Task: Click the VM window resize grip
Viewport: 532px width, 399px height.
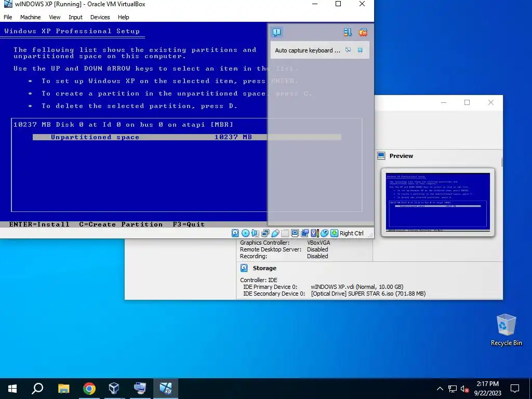Action: (x=370, y=235)
